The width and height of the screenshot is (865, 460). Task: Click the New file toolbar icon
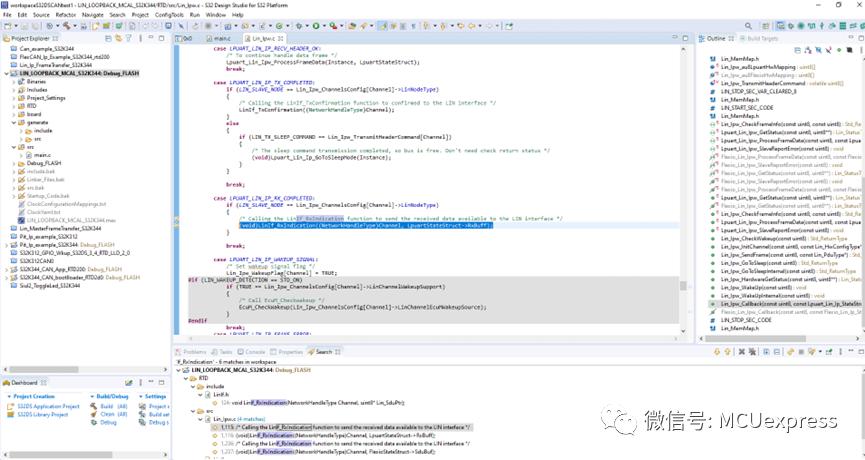(x=8, y=26)
